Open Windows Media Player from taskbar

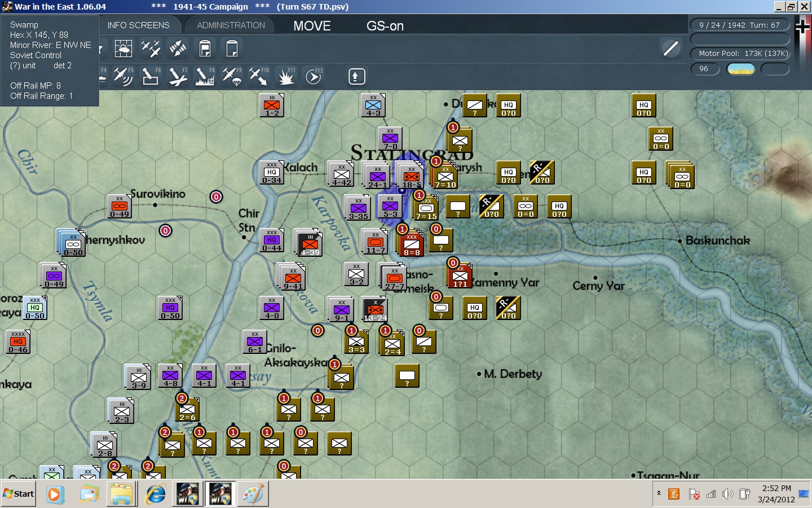click(55, 494)
